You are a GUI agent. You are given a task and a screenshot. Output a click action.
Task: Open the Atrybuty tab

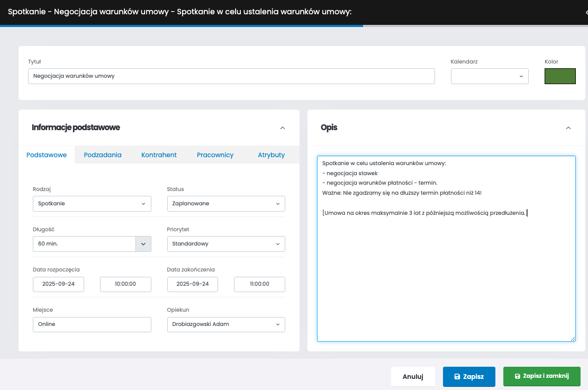[x=272, y=155]
